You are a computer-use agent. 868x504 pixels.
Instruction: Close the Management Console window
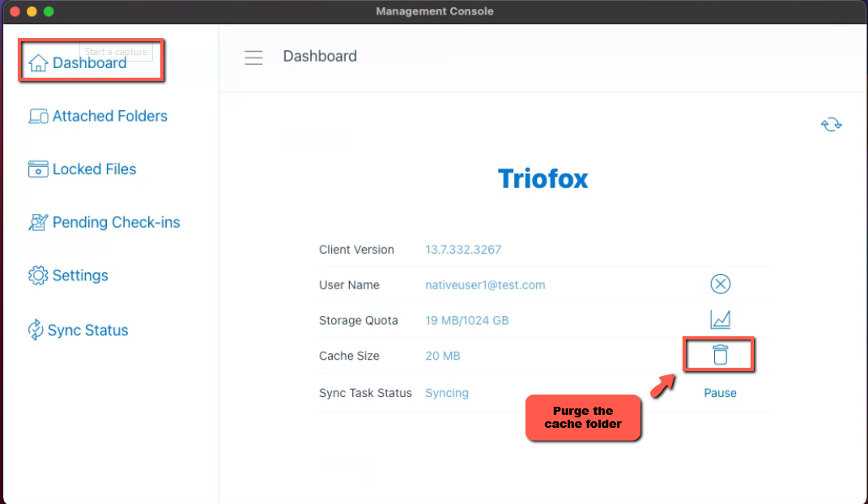15,11
